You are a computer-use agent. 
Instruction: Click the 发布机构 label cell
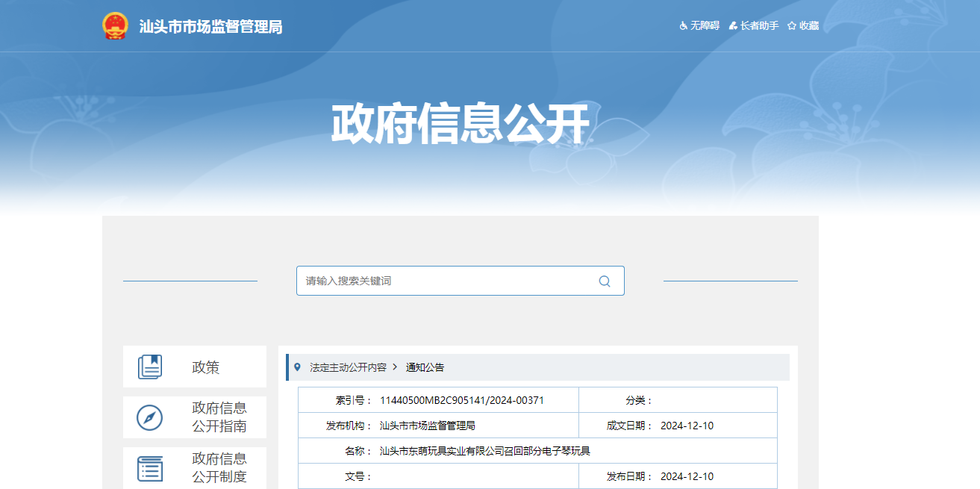coord(349,426)
